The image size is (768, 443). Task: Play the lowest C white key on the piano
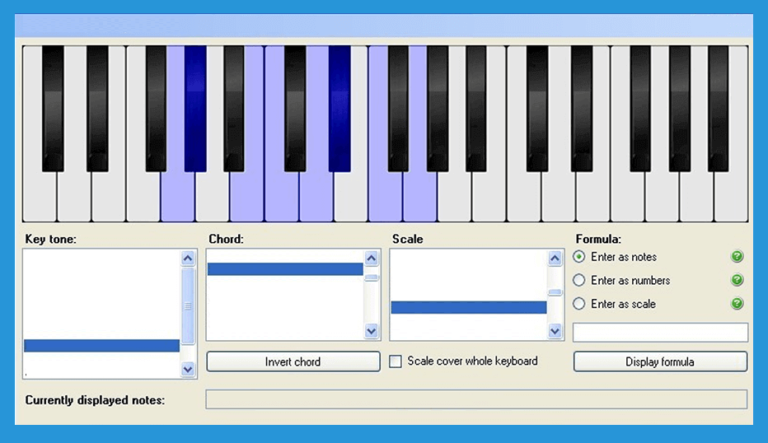(x=40, y=196)
